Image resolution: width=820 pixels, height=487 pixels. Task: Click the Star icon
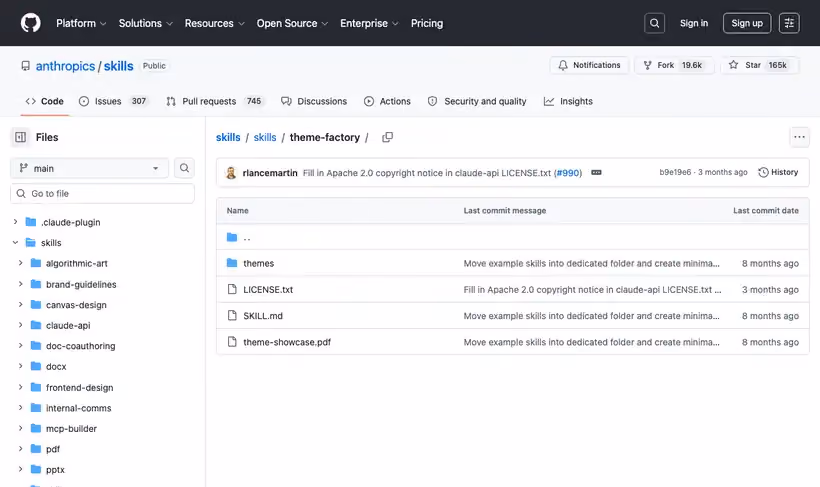734,65
